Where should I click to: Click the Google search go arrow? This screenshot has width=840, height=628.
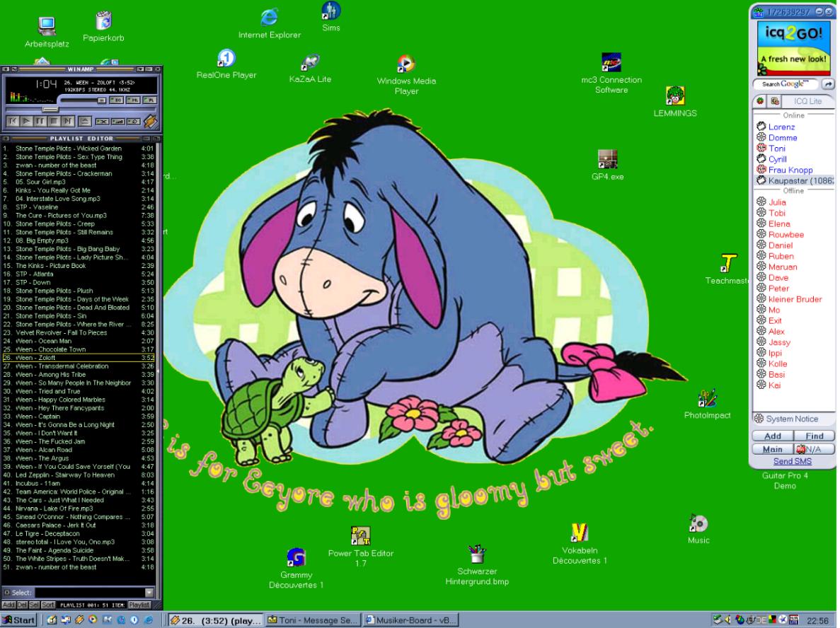point(828,84)
